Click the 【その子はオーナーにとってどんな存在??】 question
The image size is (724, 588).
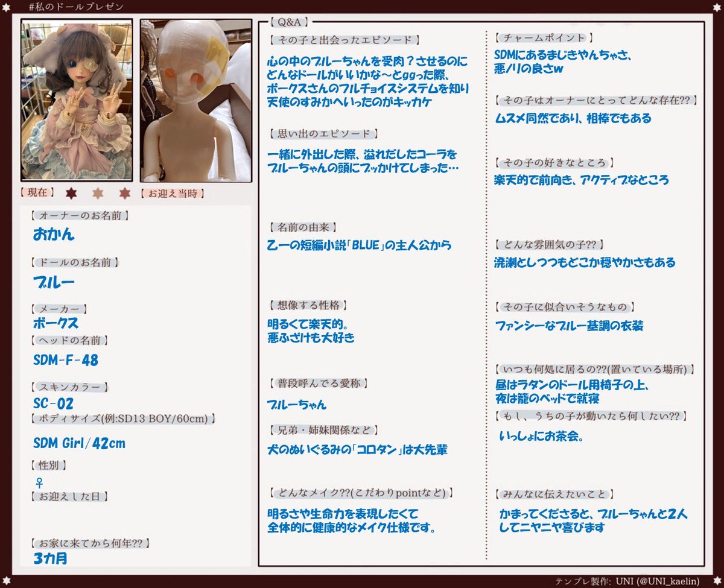[x=595, y=100]
